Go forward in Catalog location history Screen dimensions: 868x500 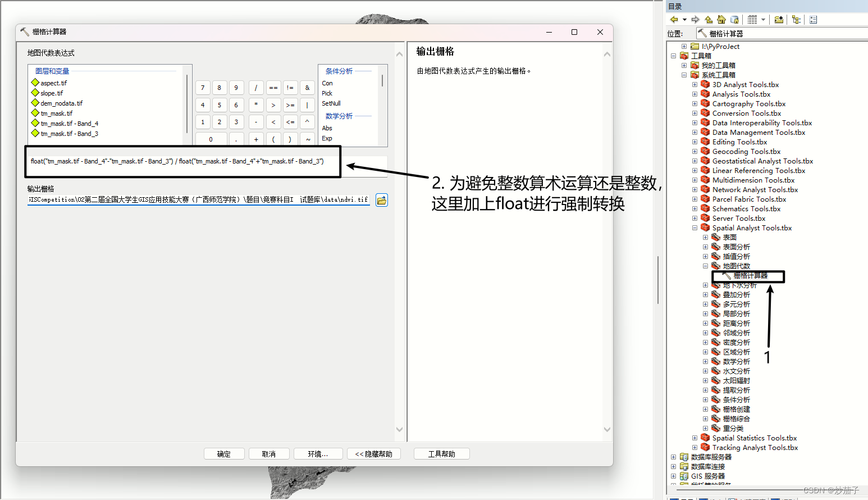pos(696,20)
